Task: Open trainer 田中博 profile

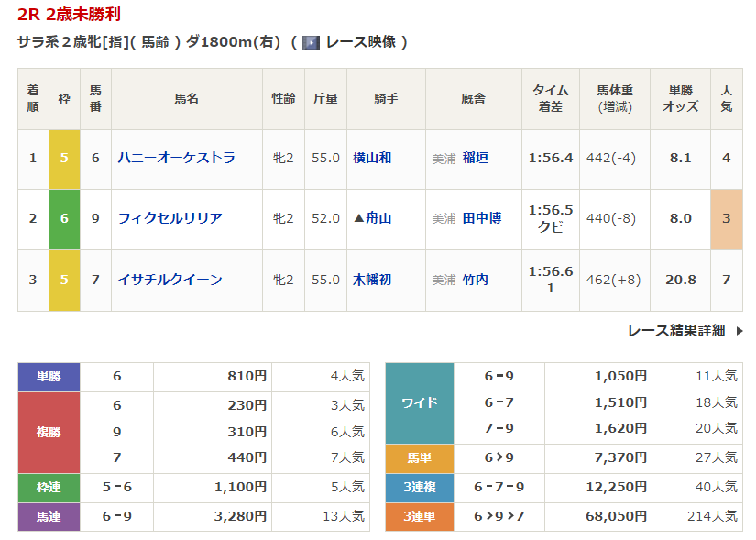Action: click(x=481, y=218)
